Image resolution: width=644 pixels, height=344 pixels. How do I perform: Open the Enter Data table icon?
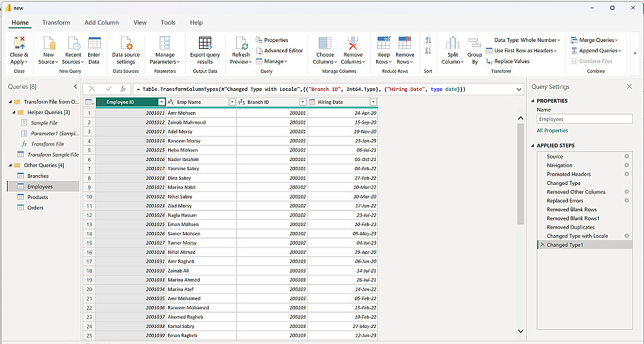[x=94, y=44]
